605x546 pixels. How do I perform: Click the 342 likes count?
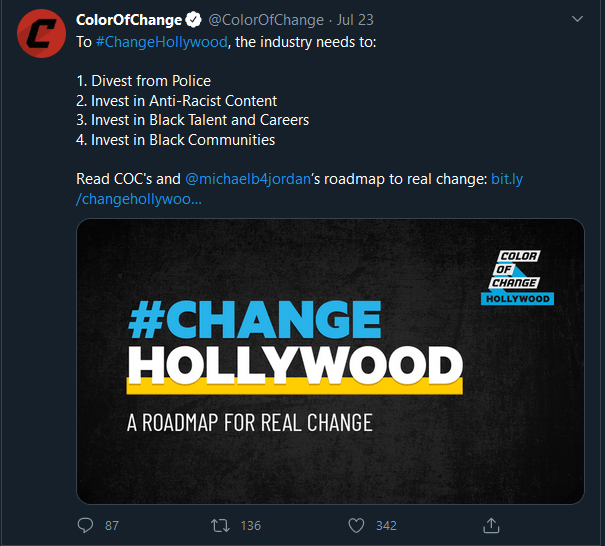click(385, 525)
